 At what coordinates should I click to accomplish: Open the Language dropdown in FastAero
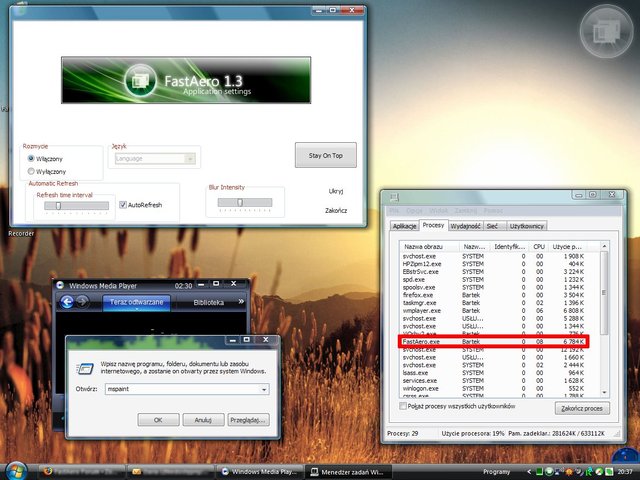click(155, 158)
